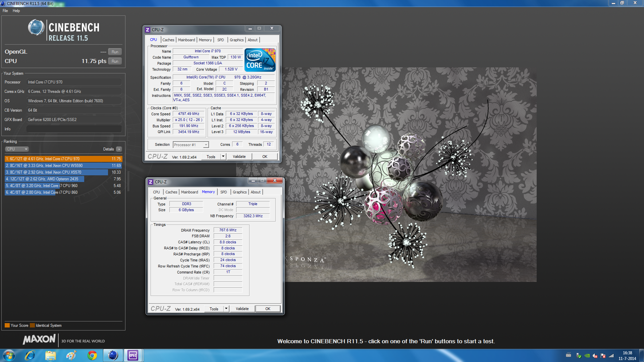644x362 pixels.
Task: Click the DRAM Frequency value 767.6 MHz
Action: (x=228, y=230)
